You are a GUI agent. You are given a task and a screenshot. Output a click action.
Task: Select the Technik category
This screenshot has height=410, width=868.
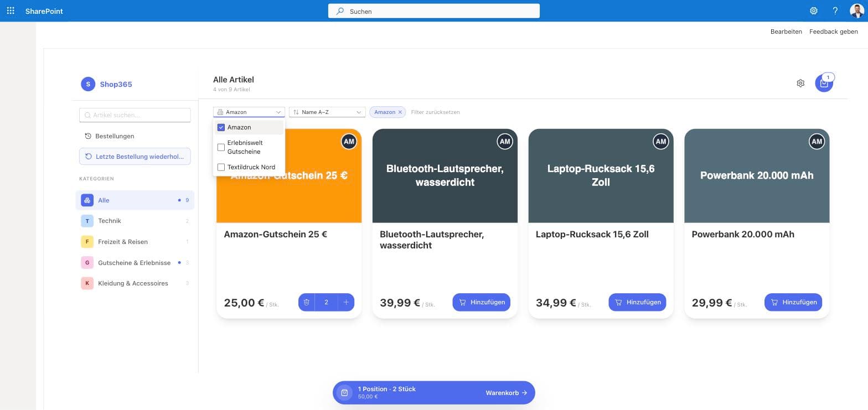pyautogui.click(x=135, y=221)
